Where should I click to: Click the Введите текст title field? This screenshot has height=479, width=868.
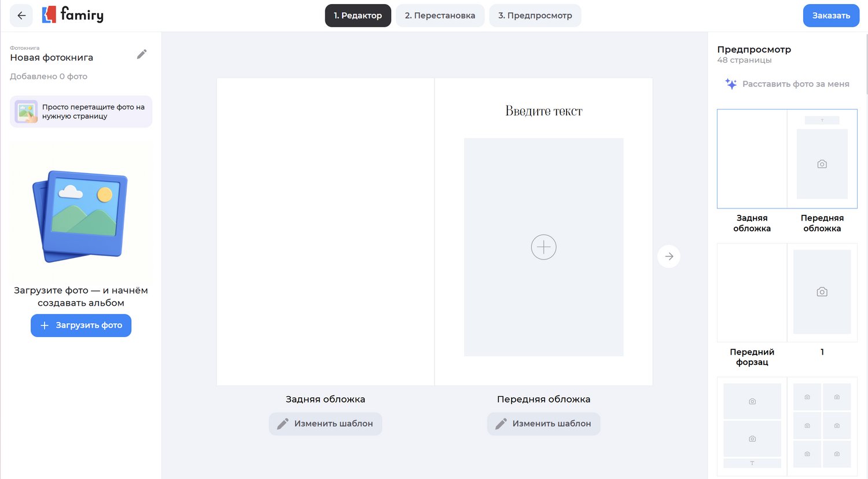click(x=543, y=111)
